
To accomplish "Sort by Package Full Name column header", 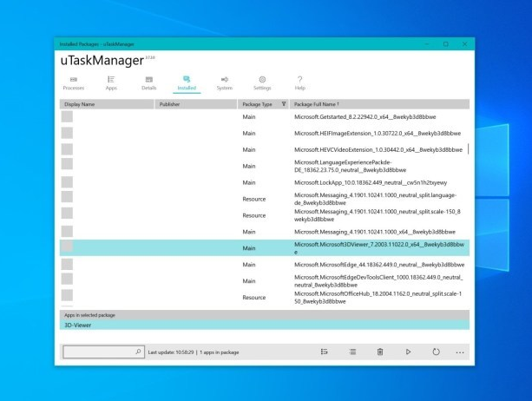I will click(379, 104).
